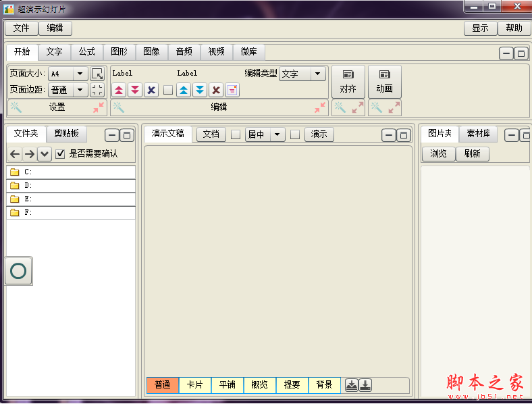
Task: Click the 刷新 button
Action: 473,154
